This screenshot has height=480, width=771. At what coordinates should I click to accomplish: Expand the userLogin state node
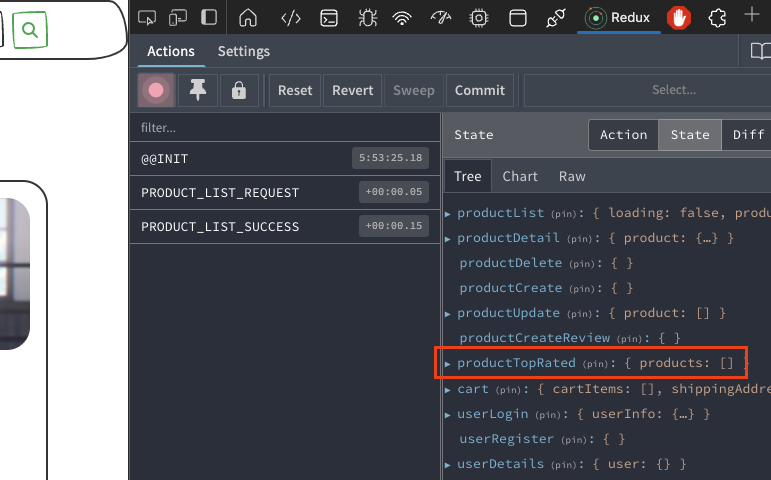coord(448,415)
